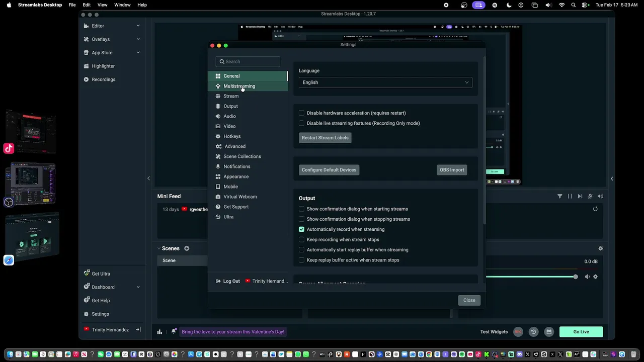This screenshot has width=644, height=362.
Task: Open audio source gear settings beside mute icon
Action: pyautogui.click(x=595, y=277)
